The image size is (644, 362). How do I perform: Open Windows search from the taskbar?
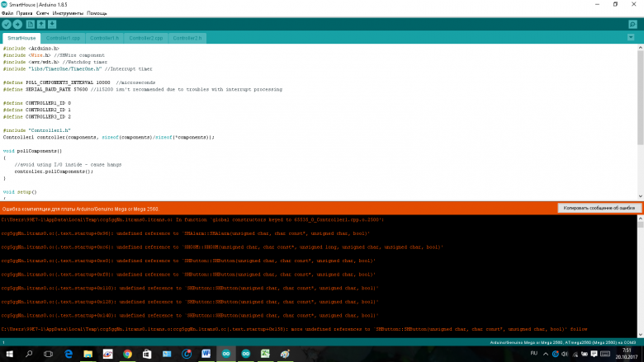click(x=29, y=354)
